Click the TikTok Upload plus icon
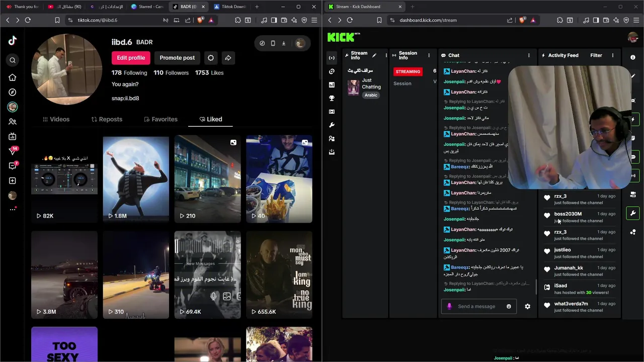This screenshot has width=644, height=362. (13, 180)
